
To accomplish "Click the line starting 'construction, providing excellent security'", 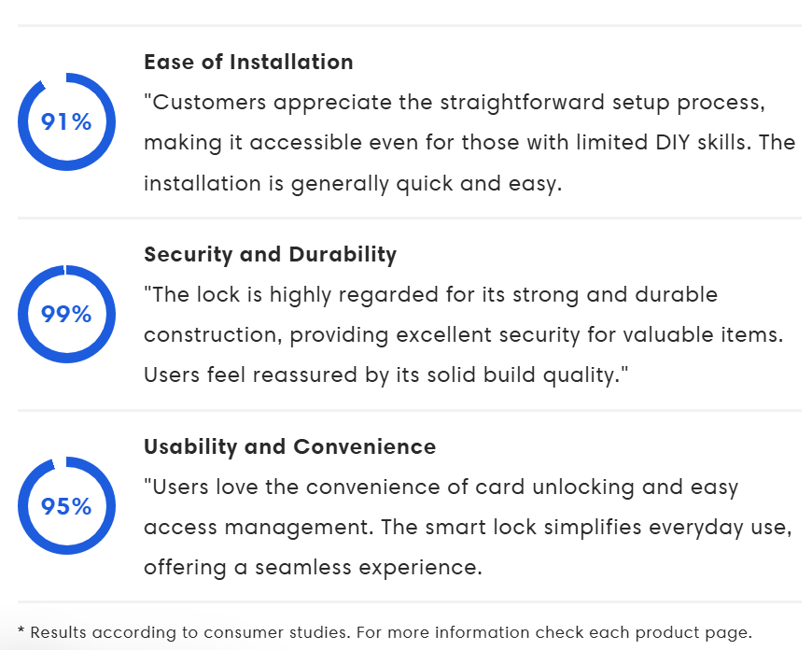I will pos(464,335).
